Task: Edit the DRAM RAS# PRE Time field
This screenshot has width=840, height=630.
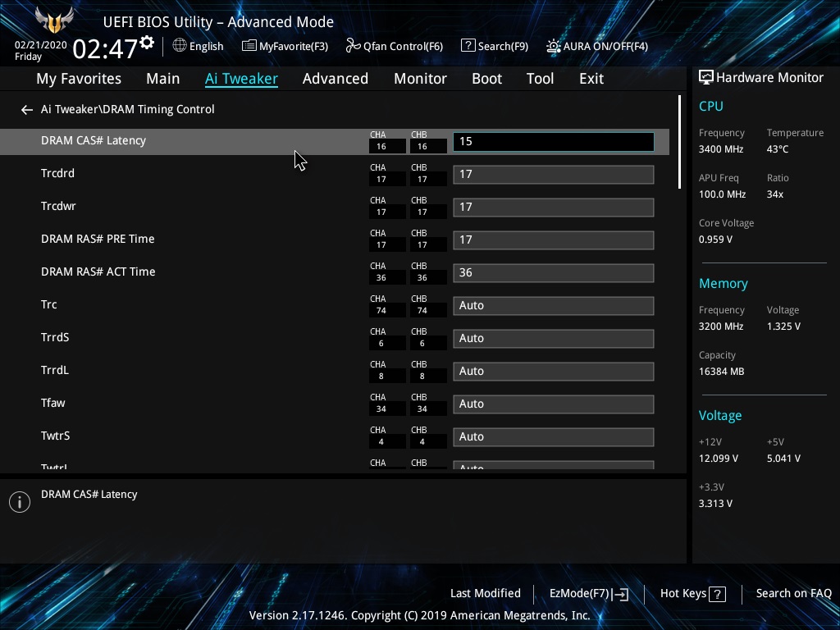Action: pos(554,240)
